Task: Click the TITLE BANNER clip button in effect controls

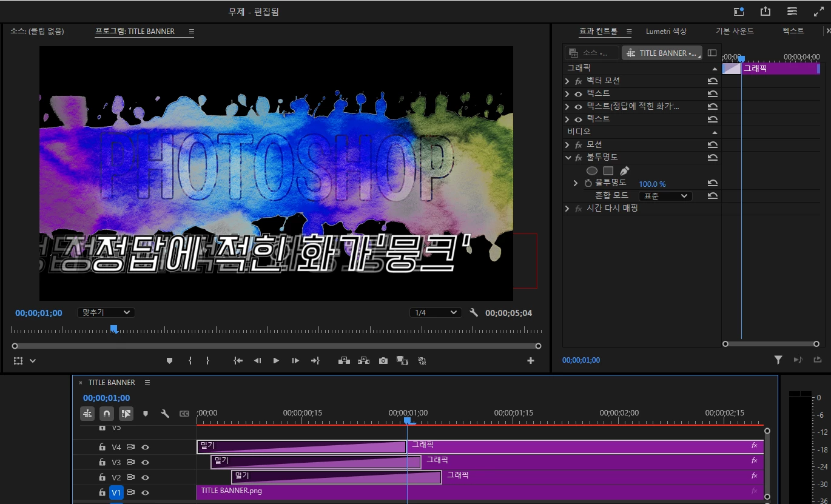Action: pos(662,53)
